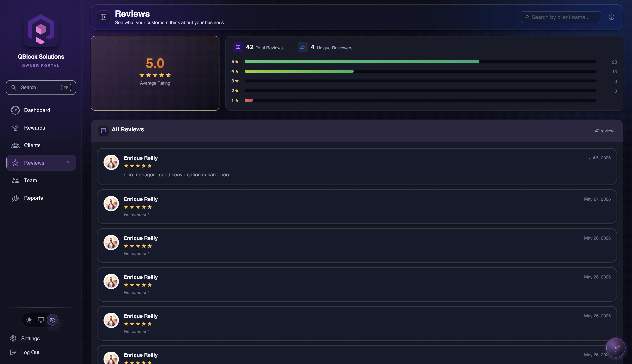Click the Reports chart icon
Viewport: 632px width, 364px height.
(15, 198)
